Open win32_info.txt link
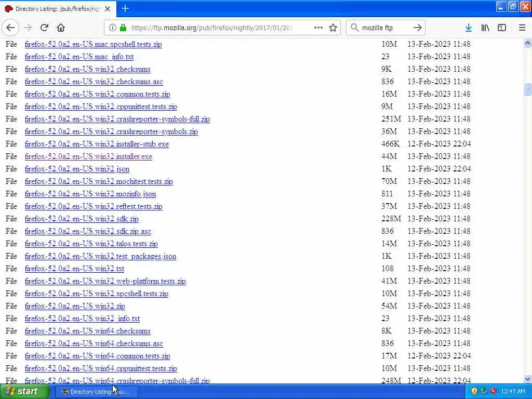This screenshot has height=399, width=532. point(82,318)
